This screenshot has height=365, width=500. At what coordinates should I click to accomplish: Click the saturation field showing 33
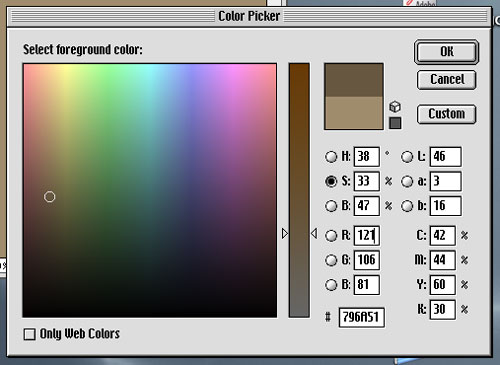[x=367, y=181]
